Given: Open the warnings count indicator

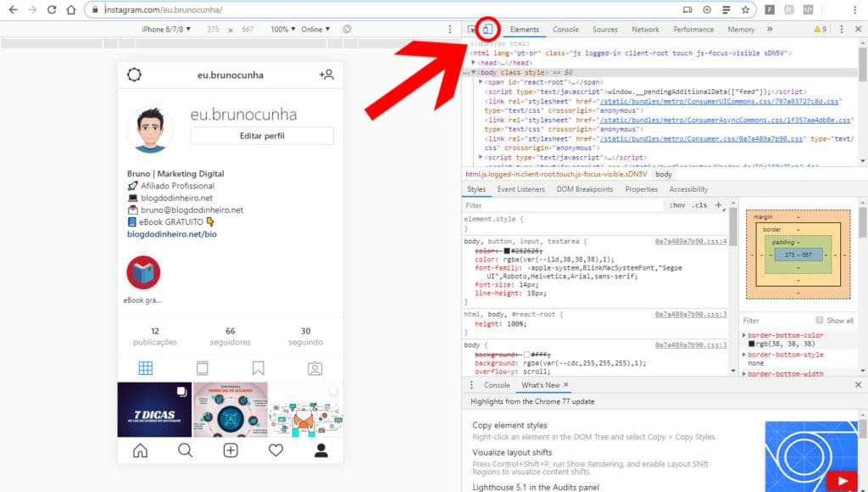Looking at the screenshot, I should click(x=821, y=30).
